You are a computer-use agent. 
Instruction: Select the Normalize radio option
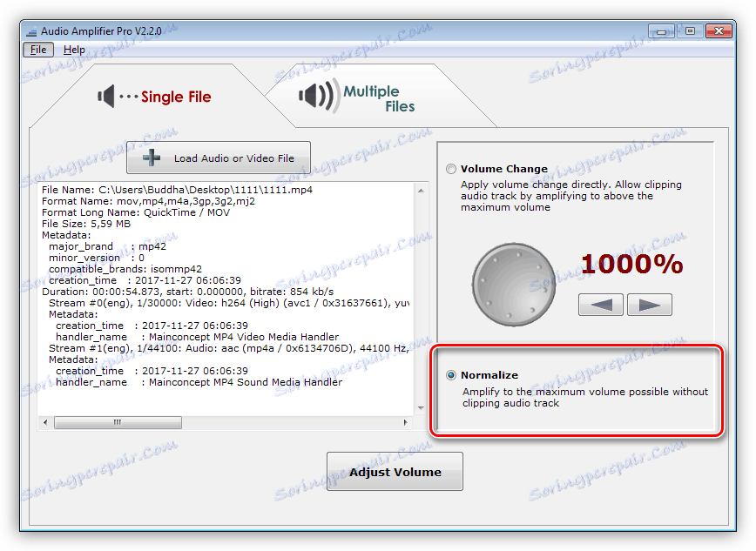(451, 375)
